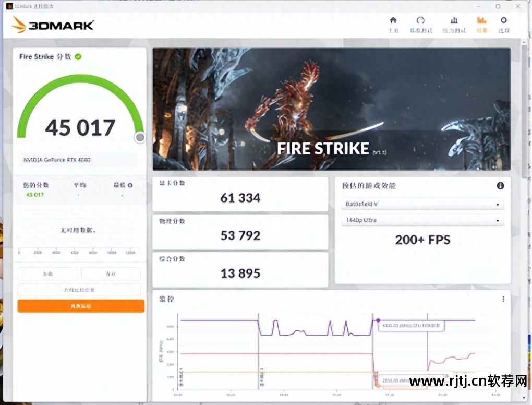The height and width of the screenshot is (405, 532).
Task: Click the 综合分数 value 13 895
Action: coord(240,273)
